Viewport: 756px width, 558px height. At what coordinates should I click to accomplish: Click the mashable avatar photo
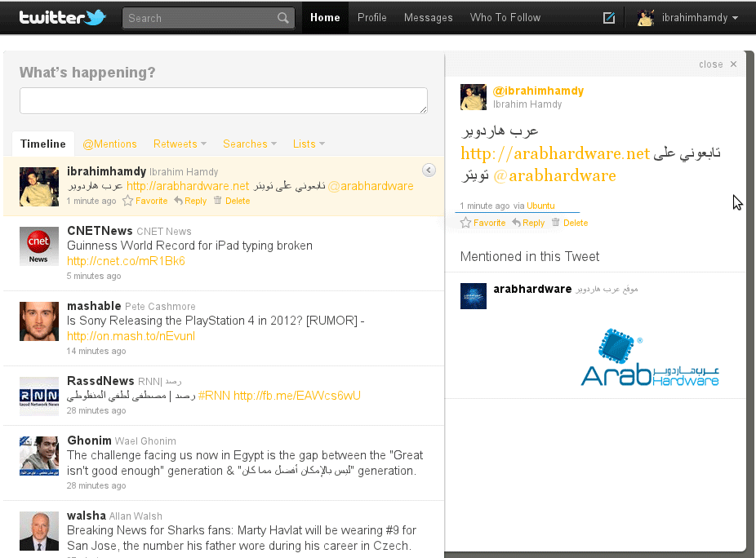pyautogui.click(x=39, y=321)
